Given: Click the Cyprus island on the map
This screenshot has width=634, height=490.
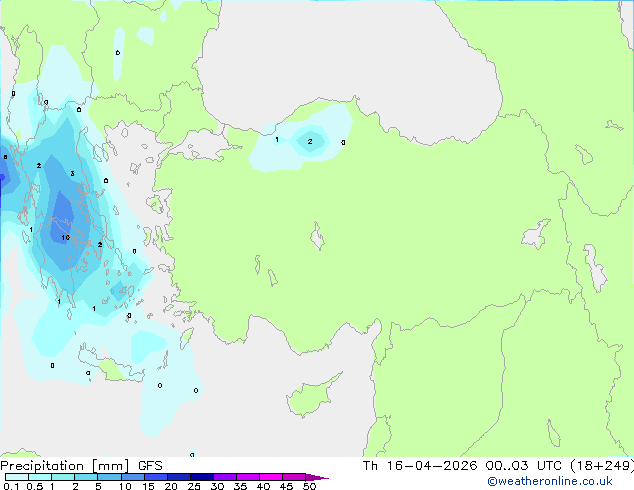Looking at the screenshot, I should pyautogui.click(x=311, y=397).
